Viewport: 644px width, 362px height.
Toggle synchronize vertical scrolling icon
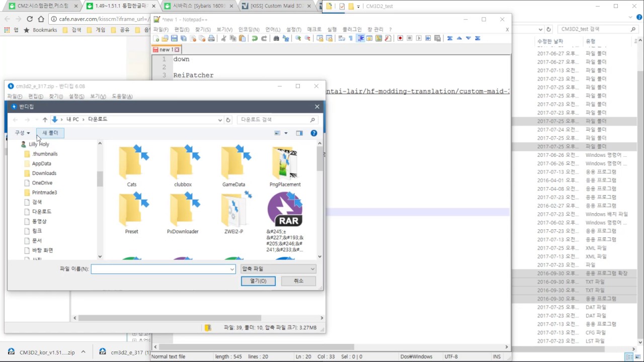pyautogui.click(x=320, y=38)
